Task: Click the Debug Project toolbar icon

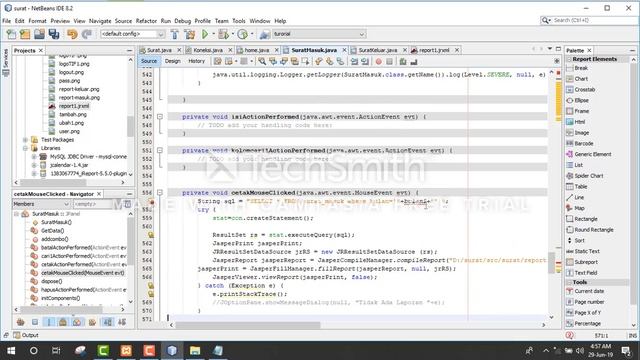Action: 223,34
